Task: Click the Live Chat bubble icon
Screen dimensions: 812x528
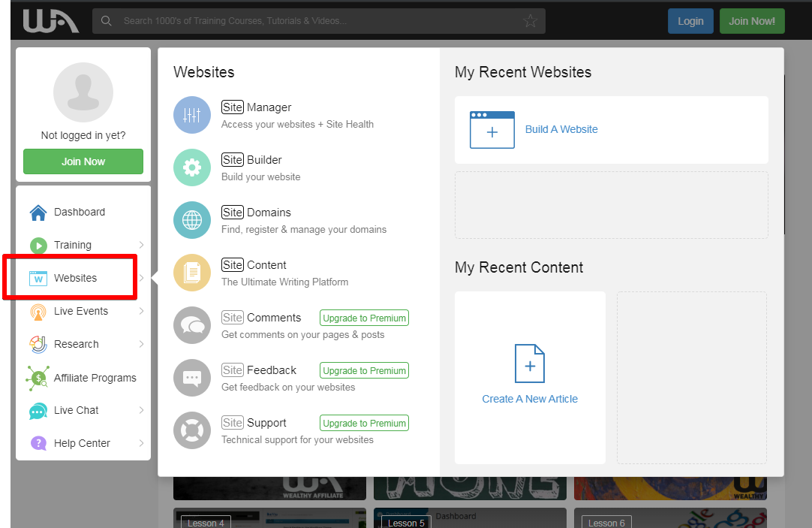Action: point(38,411)
